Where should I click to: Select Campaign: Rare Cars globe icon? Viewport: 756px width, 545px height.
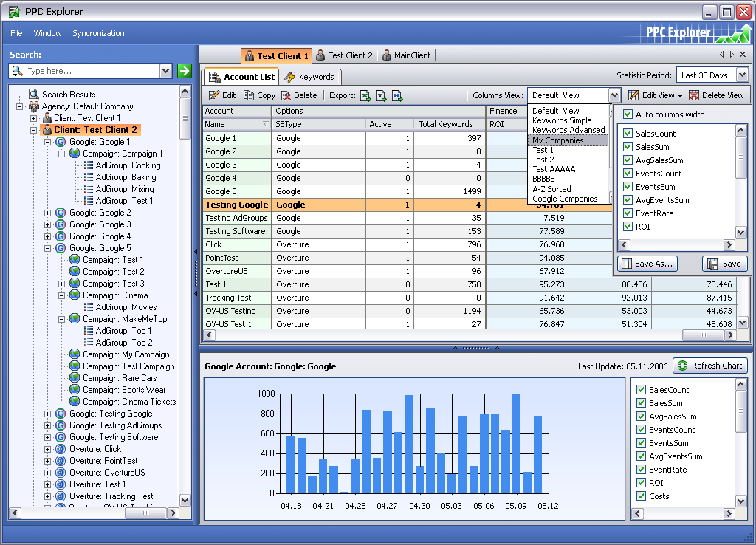click(x=75, y=378)
